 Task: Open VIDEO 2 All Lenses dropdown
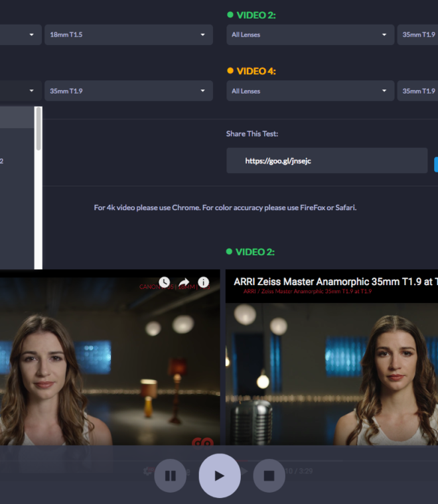pyautogui.click(x=311, y=34)
